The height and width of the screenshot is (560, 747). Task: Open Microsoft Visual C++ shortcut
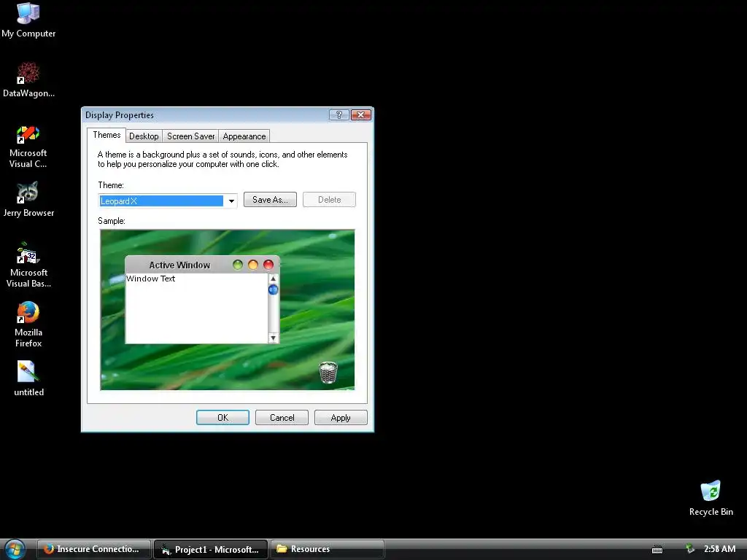click(28, 147)
